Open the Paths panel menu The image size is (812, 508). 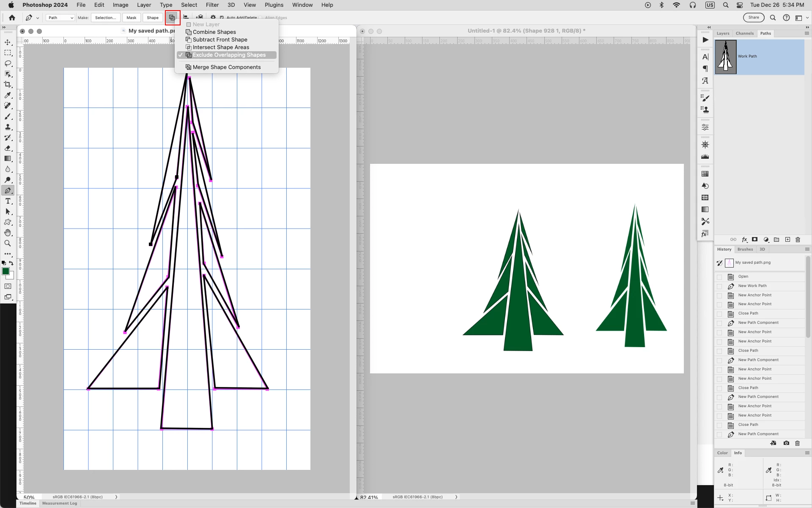(x=807, y=33)
